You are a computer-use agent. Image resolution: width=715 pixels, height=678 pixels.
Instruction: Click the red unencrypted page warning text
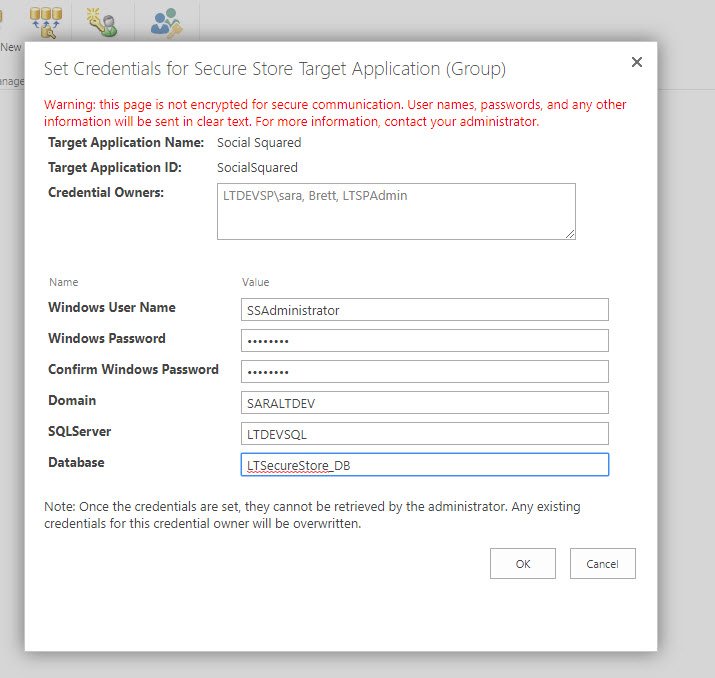pyautogui.click(x=335, y=113)
